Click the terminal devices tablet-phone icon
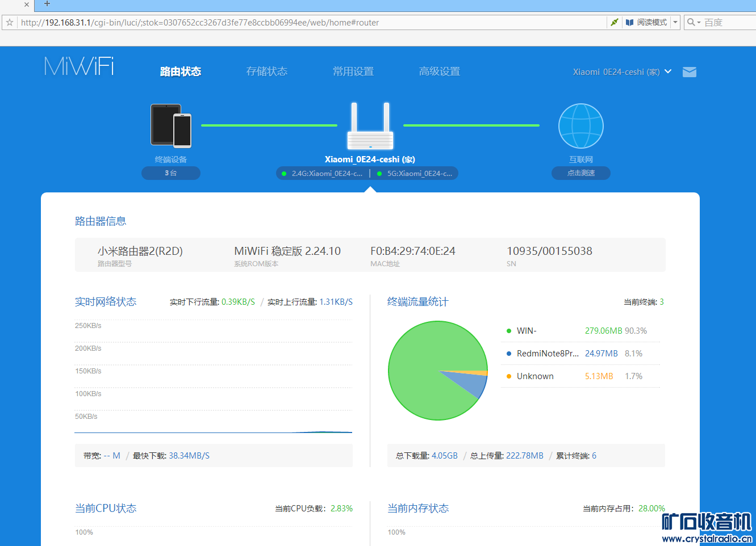This screenshot has height=546, width=756. 170,125
